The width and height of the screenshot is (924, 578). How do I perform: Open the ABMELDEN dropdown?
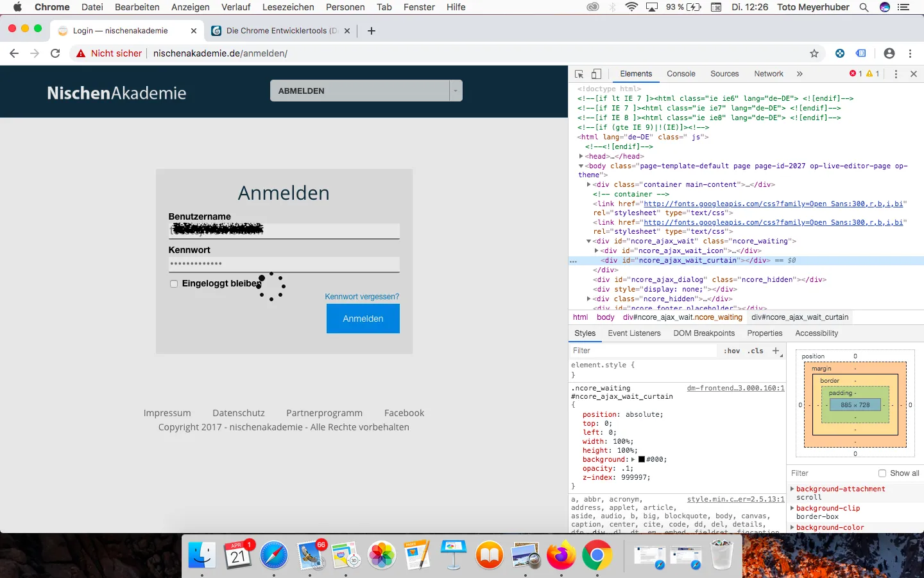(x=366, y=91)
